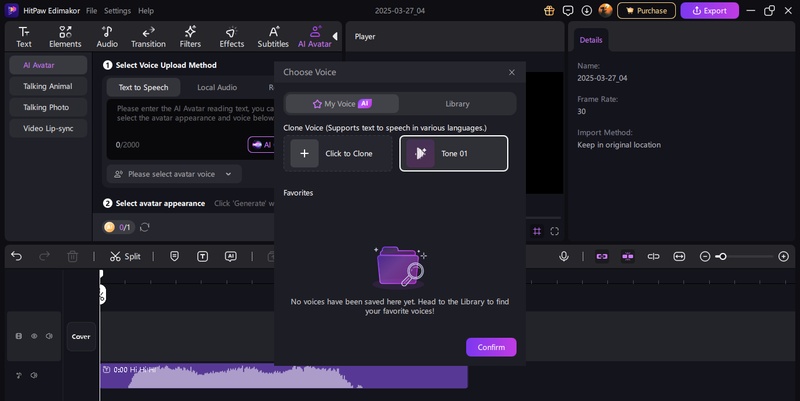800x401 pixels.
Task: Collapse the left panel with arrow
Action: click(335, 37)
